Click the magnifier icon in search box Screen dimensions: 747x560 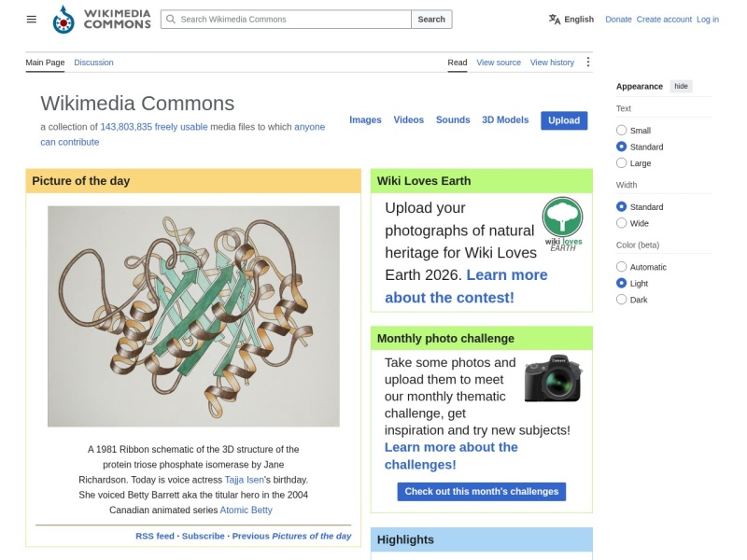coord(171,19)
